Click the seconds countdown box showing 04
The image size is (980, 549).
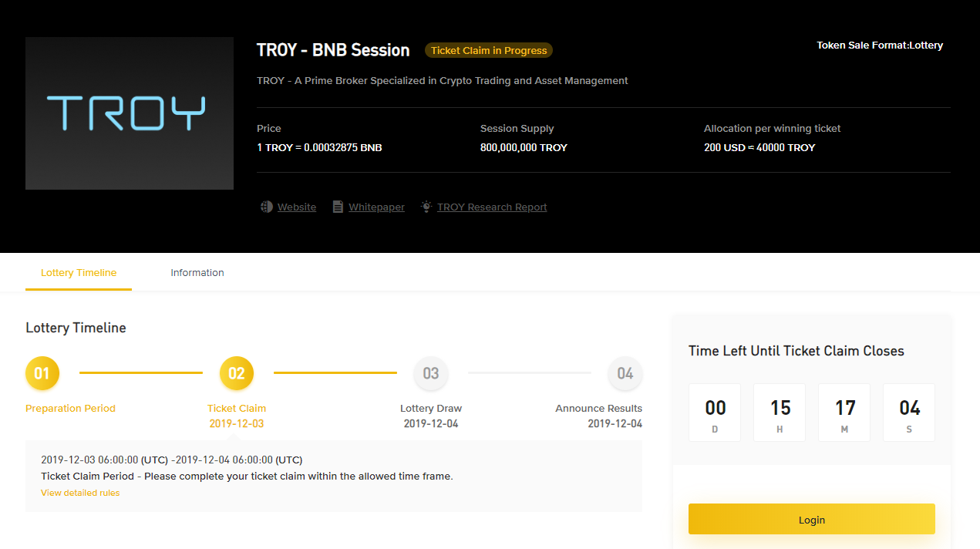(x=909, y=413)
